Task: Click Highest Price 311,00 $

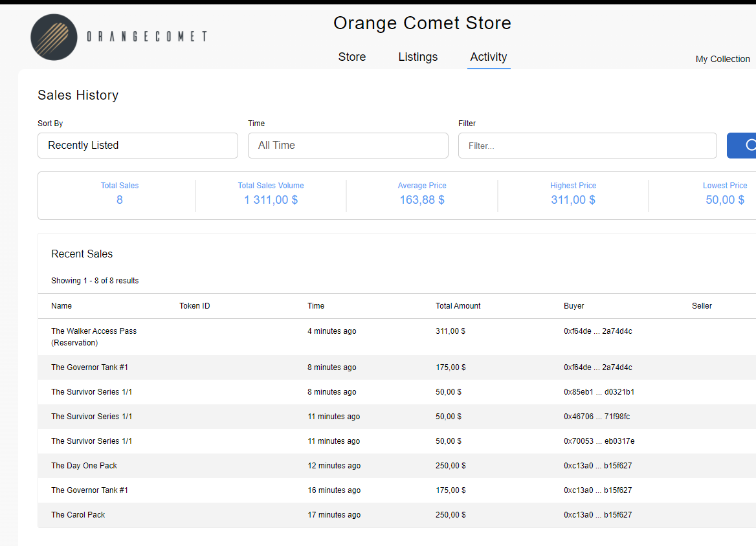Action: tap(573, 199)
